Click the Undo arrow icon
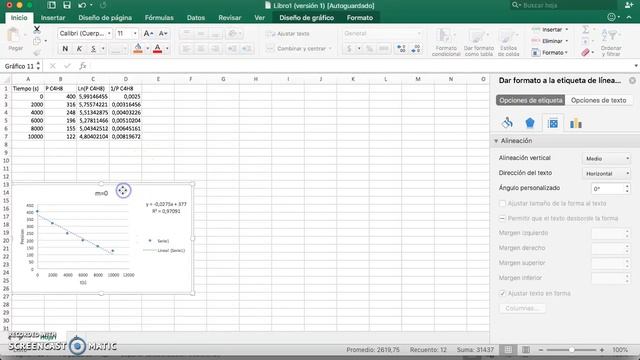 82,5
